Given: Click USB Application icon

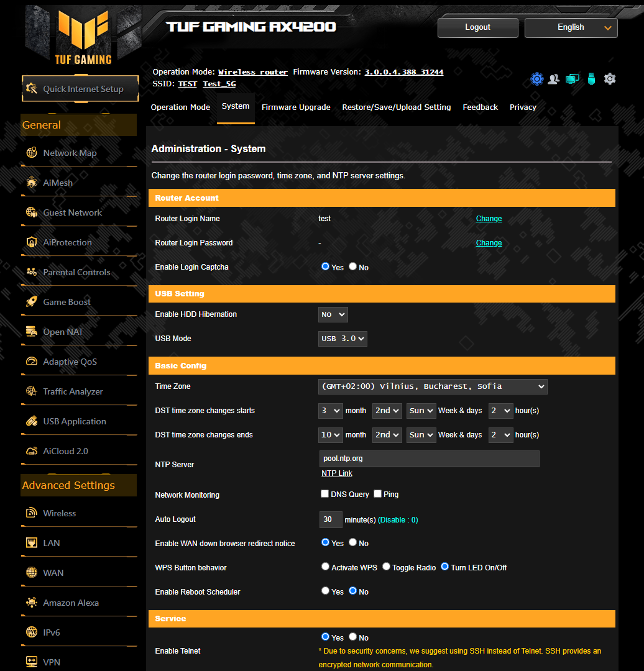Looking at the screenshot, I should coord(32,421).
